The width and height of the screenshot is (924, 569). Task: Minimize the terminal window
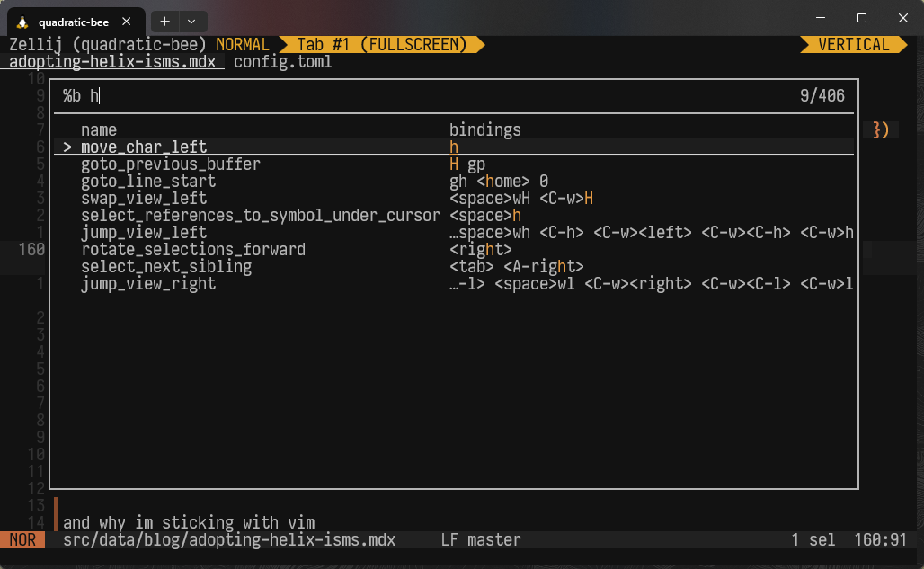(821, 18)
